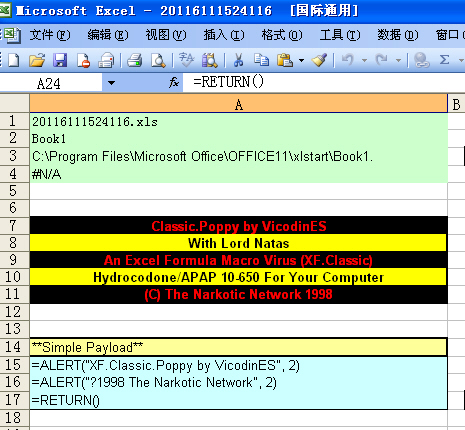Click the Select All corner box
The height and width of the screenshot is (430, 465).
(14, 104)
